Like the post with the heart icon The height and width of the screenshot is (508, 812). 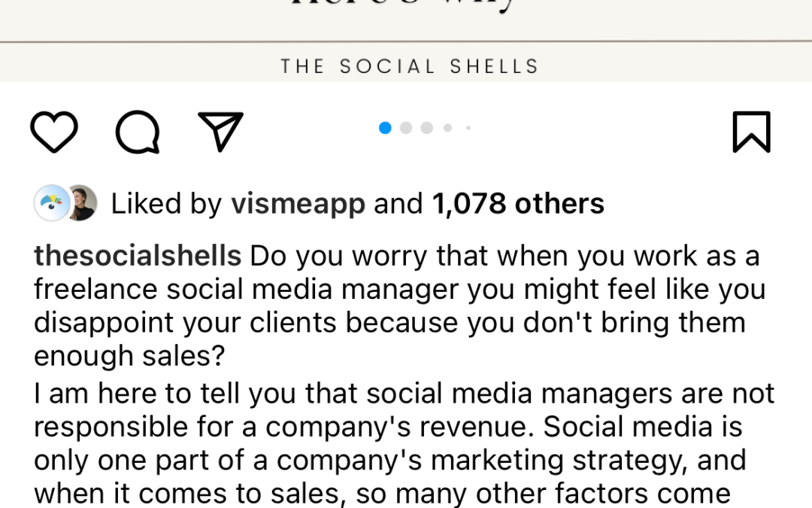(54, 132)
